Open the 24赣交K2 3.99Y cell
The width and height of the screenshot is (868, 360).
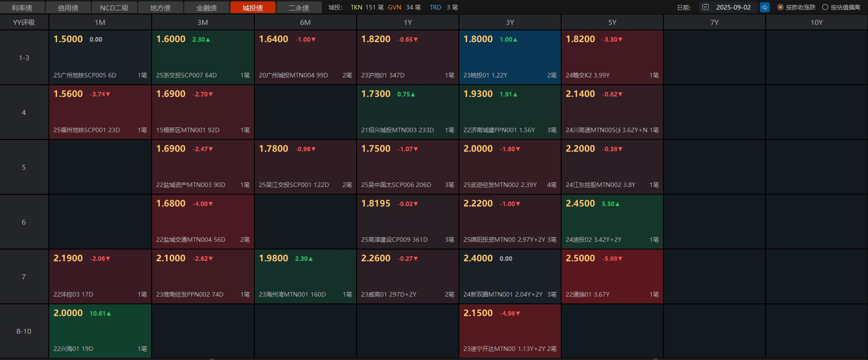coord(612,58)
